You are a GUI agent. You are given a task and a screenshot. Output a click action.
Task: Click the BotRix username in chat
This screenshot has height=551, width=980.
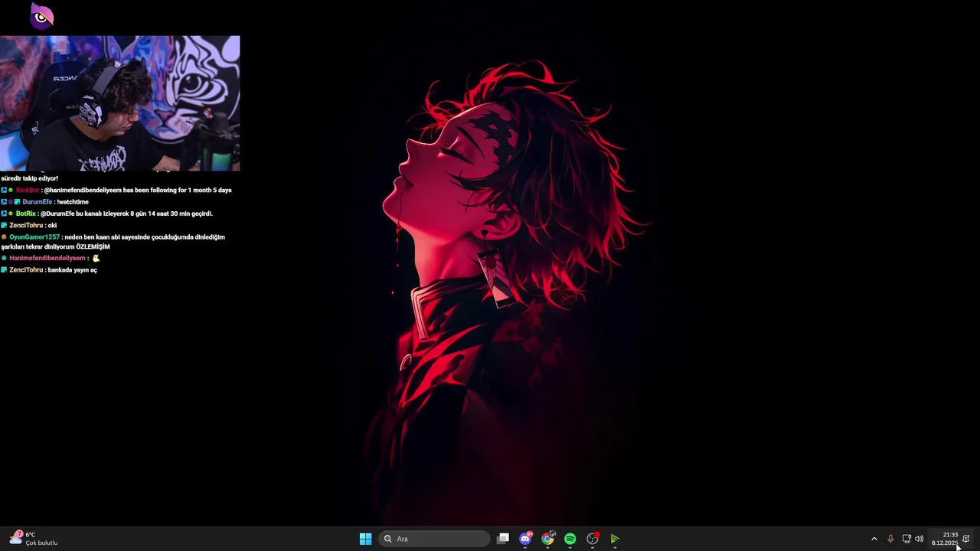pyautogui.click(x=26, y=214)
